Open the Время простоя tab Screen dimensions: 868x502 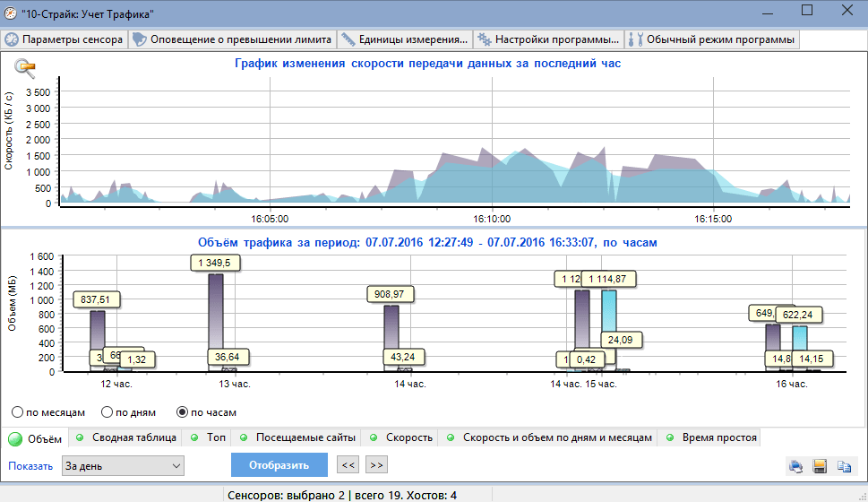point(712,437)
